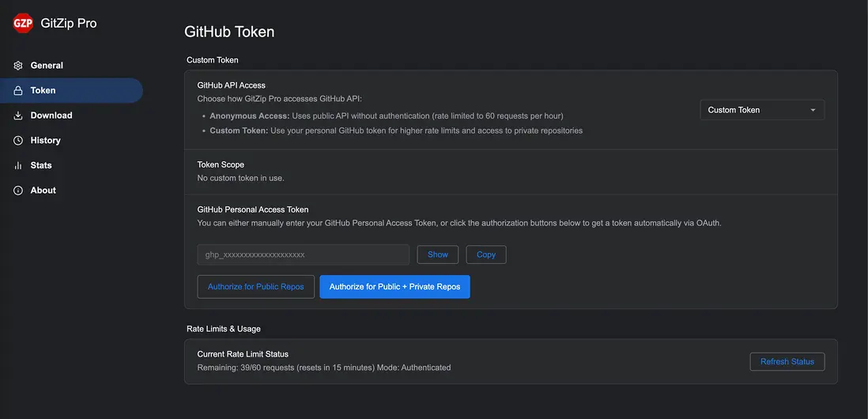Image resolution: width=868 pixels, height=419 pixels.
Task: Click the Current Rate Limit Status heading
Action: pos(243,353)
